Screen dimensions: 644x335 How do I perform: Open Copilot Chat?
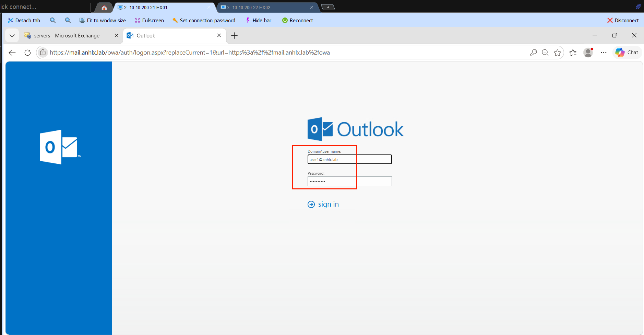(627, 53)
